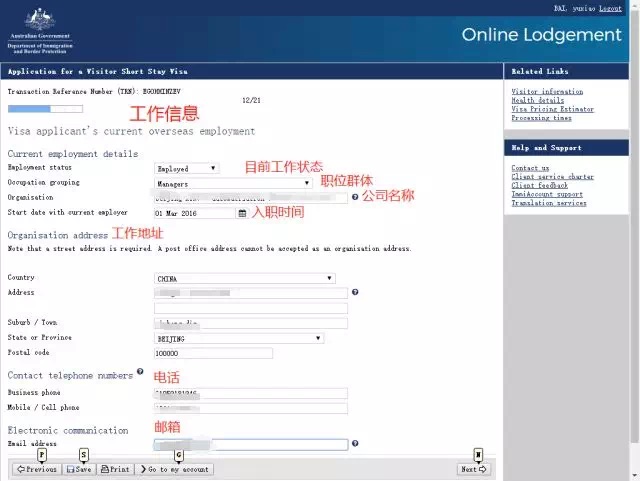
Task: Click into the Postal code field
Action: click(213, 353)
